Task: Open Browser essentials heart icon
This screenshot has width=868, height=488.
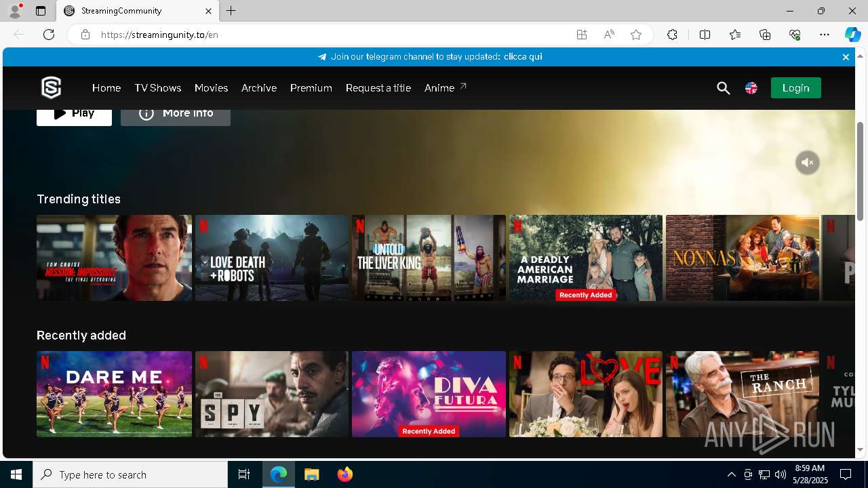Action: coord(795,35)
